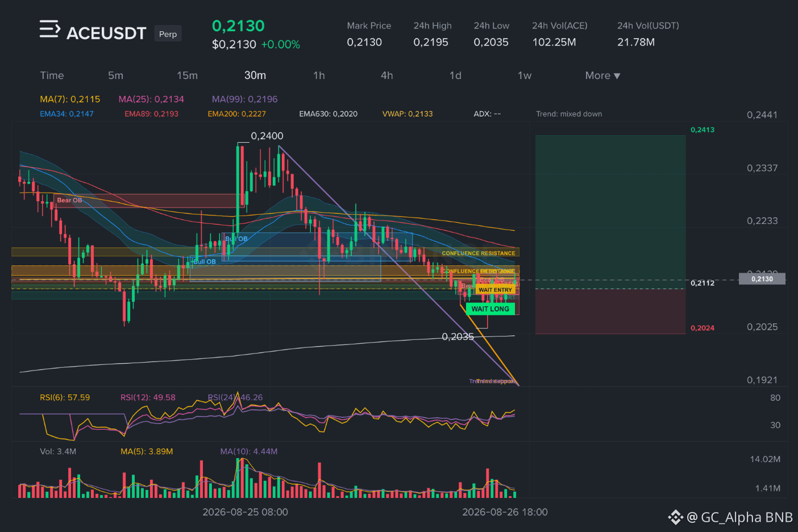
Task: Click the Vol: 3.4M volume label
Action: [x=58, y=451]
